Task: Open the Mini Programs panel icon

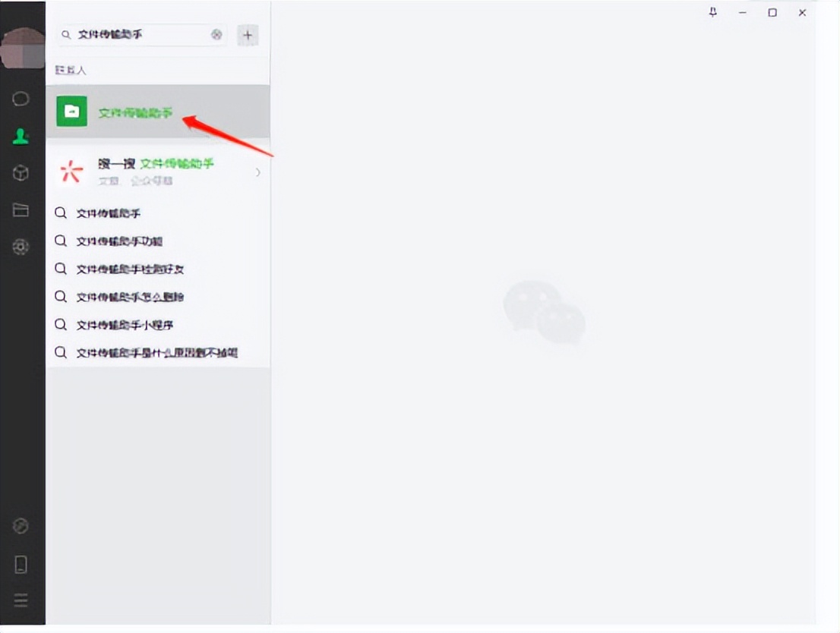Action: point(21,526)
